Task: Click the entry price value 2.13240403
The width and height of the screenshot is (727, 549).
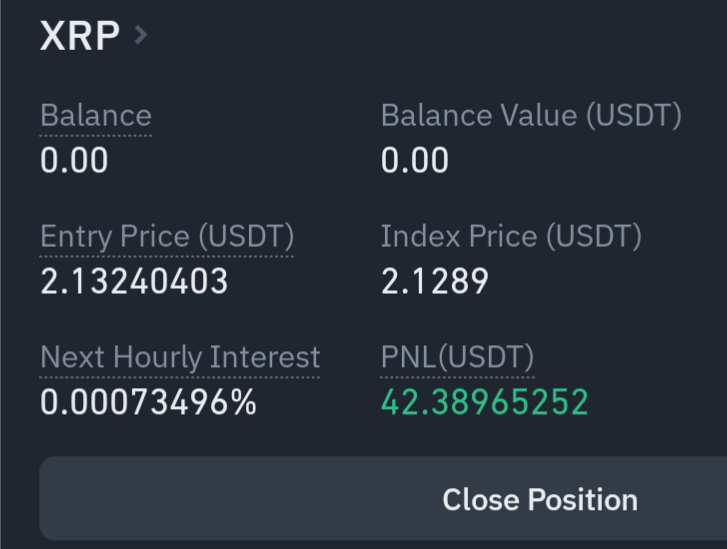Action: click(134, 282)
